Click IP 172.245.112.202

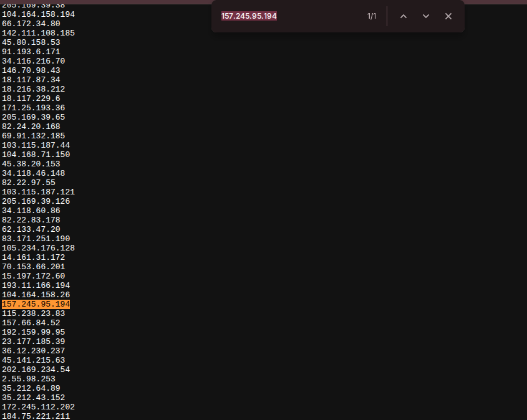[38, 407]
